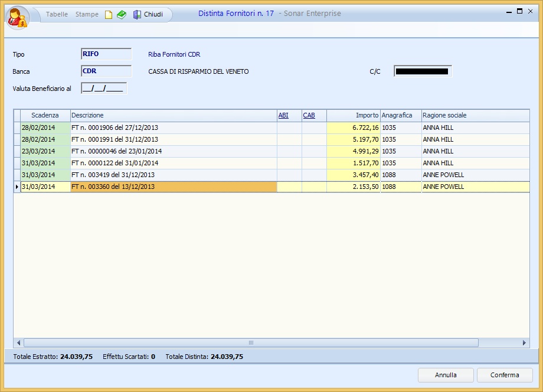Click the new blank document icon
This screenshot has height=392, width=543.
tap(109, 14)
